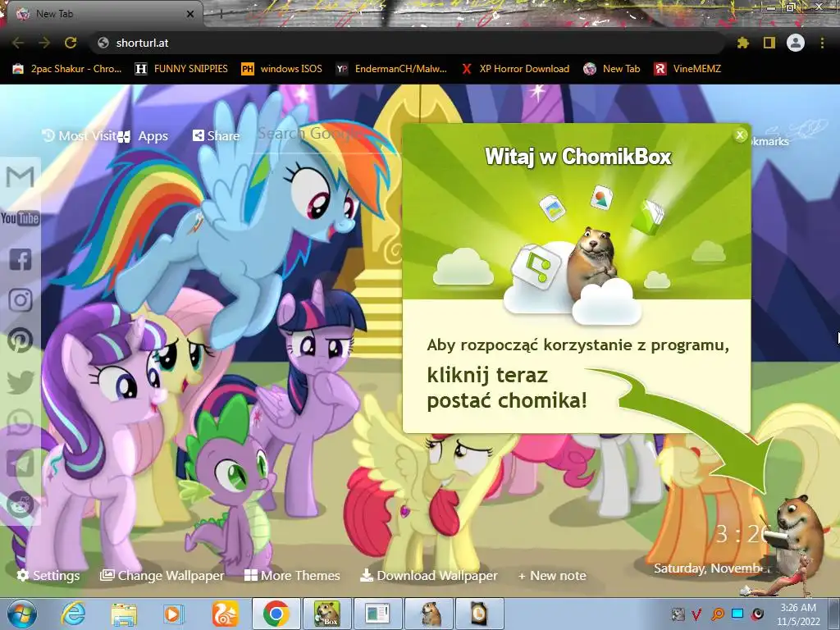Viewport: 840px width, 630px height.
Task: Open More Themes
Action: pyautogui.click(x=292, y=576)
